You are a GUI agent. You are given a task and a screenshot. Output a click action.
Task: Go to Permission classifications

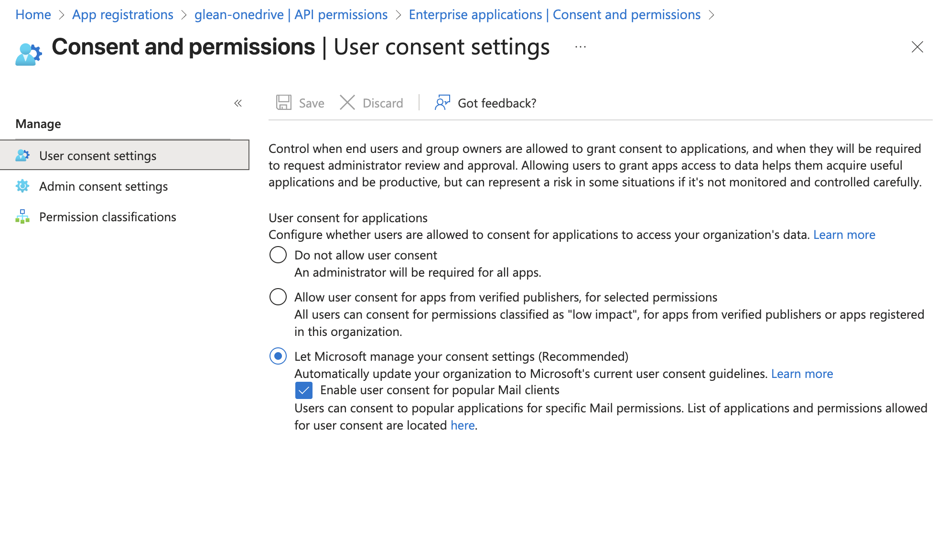[x=108, y=217]
